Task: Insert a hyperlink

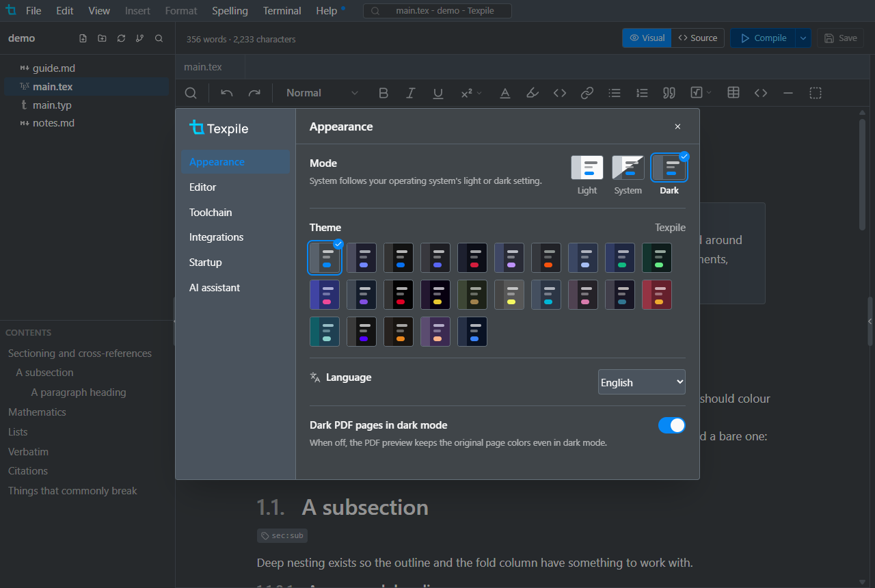Action: pyautogui.click(x=587, y=93)
